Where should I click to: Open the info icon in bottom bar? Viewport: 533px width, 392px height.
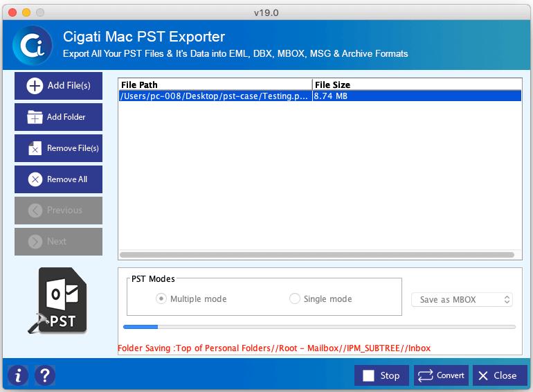coord(18,375)
